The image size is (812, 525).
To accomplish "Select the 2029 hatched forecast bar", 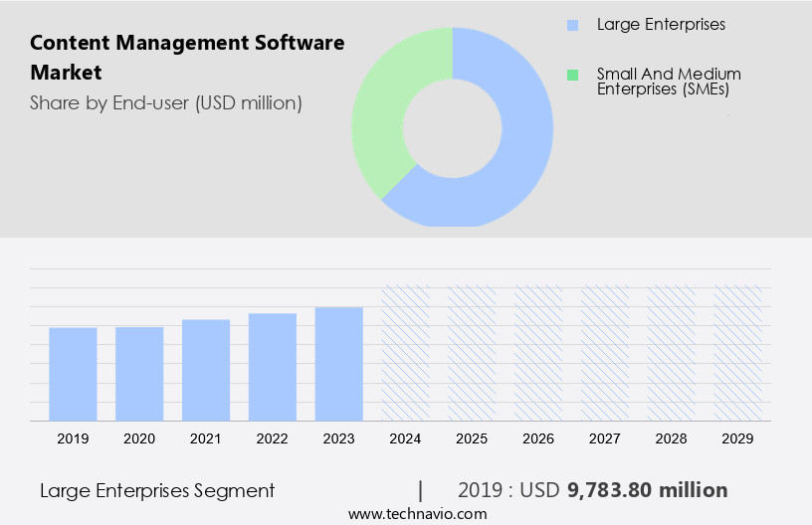I will (x=738, y=353).
